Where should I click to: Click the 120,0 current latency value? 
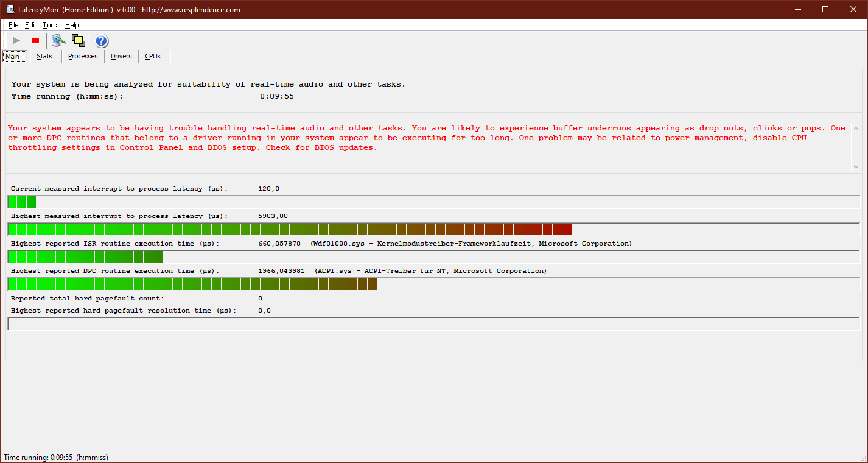pyautogui.click(x=268, y=189)
